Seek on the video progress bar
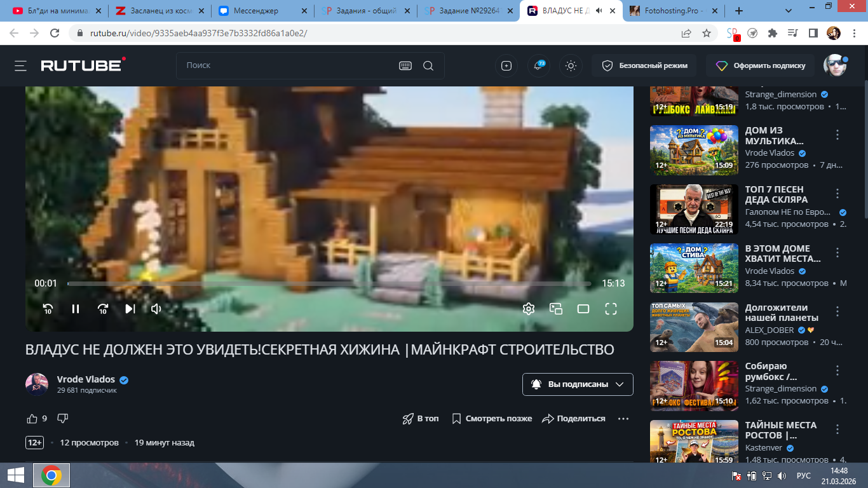 [x=329, y=283]
